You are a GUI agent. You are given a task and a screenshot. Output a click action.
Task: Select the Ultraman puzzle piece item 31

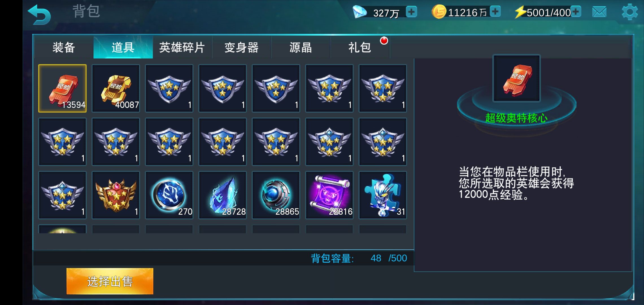(383, 195)
